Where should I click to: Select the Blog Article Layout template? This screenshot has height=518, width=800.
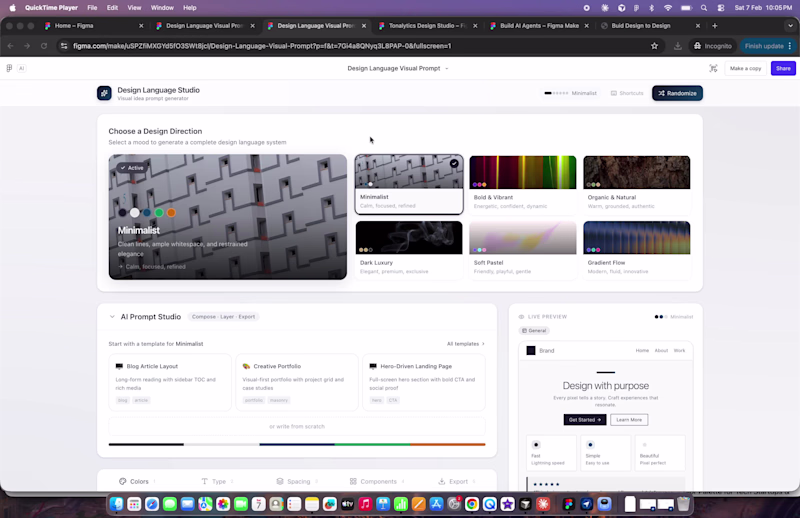coord(170,383)
